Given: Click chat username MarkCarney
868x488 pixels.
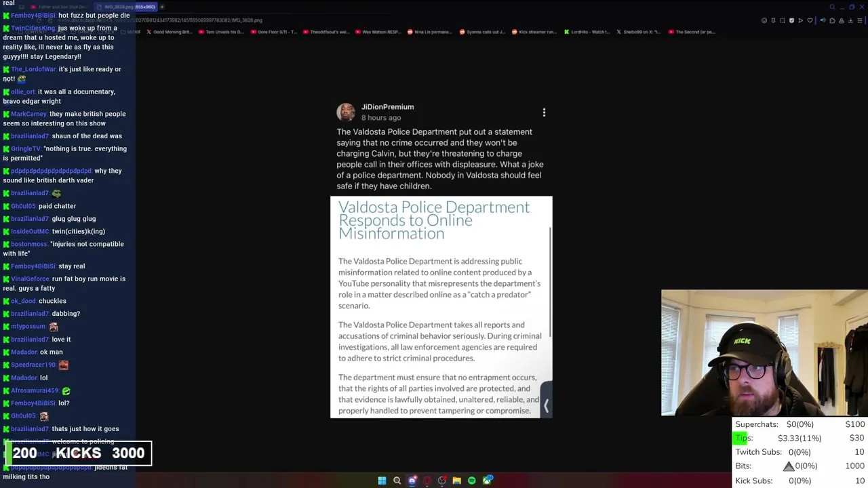Looking at the screenshot, I should [28, 114].
